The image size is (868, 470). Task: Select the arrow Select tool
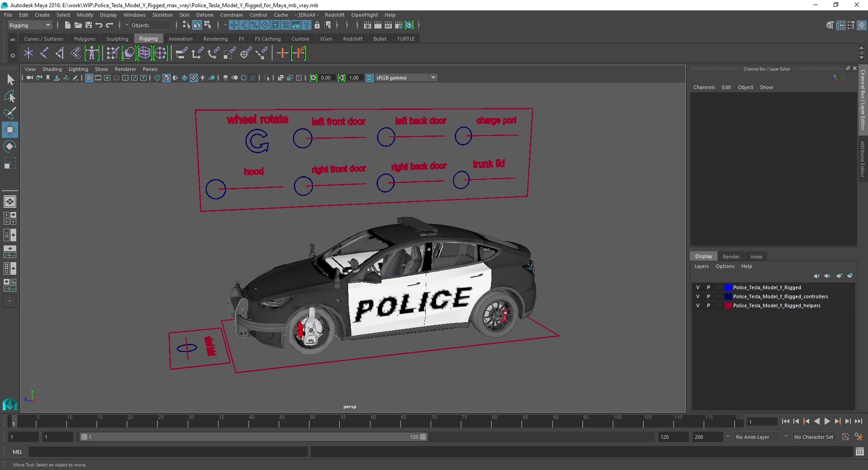[x=10, y=80]
